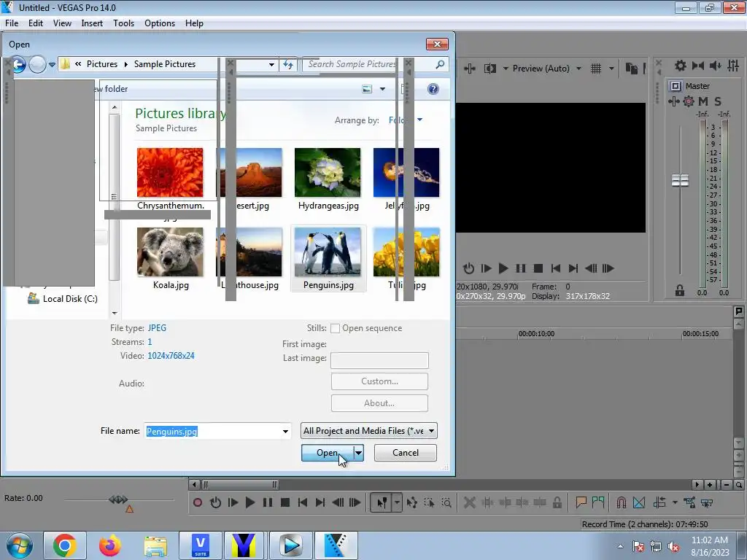
Task: Open the Normal Edit tool dropdown arrow
Action: (397, 502)
